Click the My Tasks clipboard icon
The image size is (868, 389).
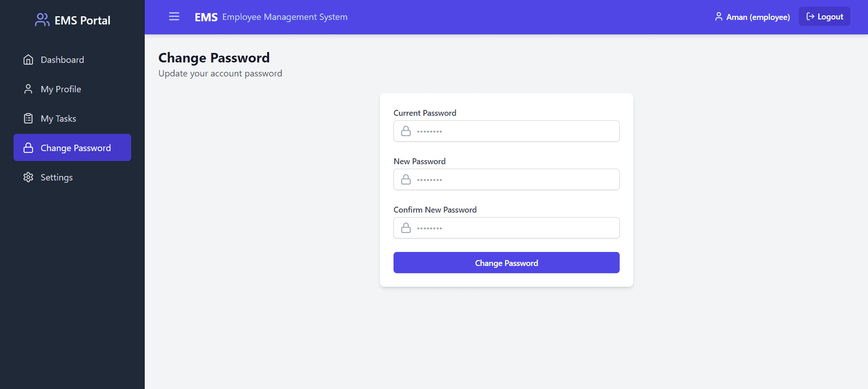[x=28, y=119]
